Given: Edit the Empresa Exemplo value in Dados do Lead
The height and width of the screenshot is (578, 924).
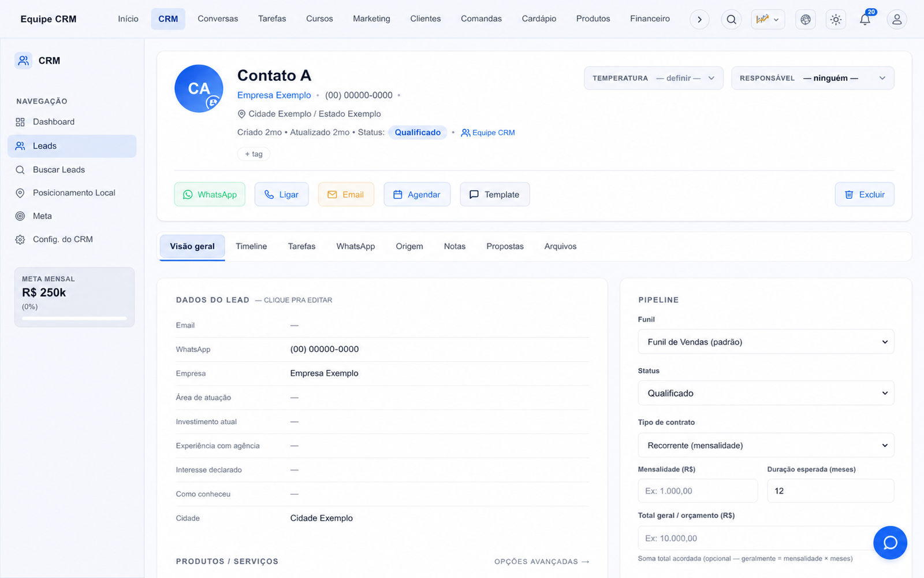Looking at the screenshot, I should pos(324,374).
